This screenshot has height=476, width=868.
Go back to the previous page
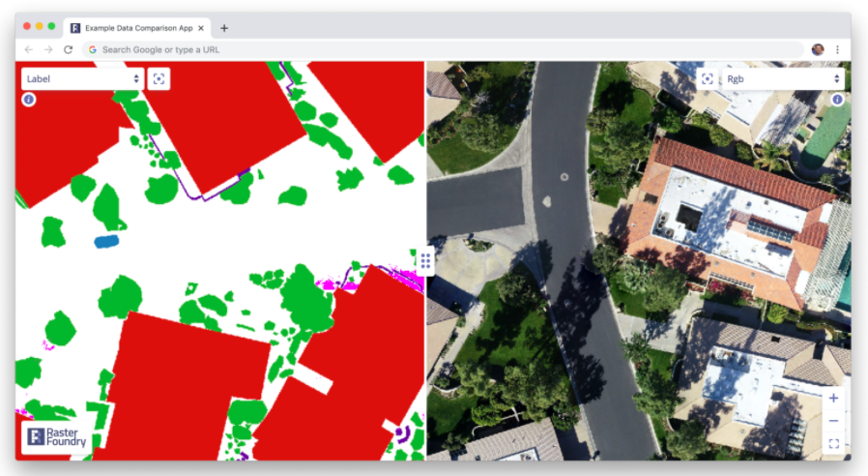click(28, 49)
